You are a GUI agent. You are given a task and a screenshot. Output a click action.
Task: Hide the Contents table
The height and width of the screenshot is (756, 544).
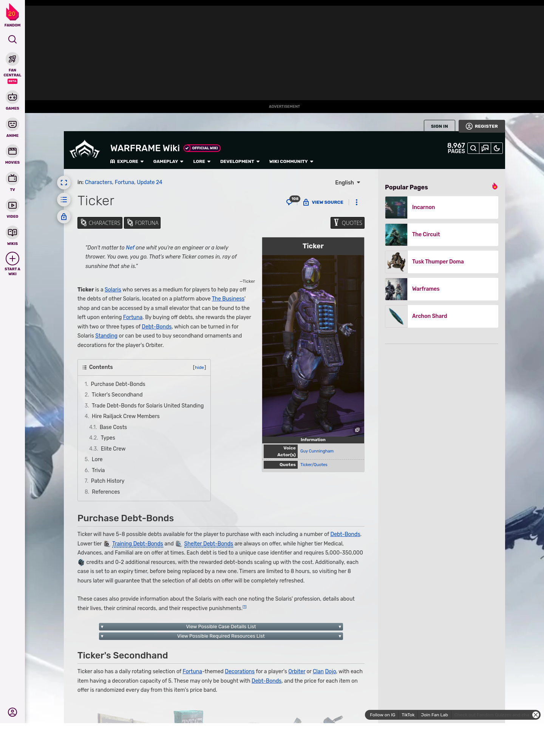tap(199, 367)
